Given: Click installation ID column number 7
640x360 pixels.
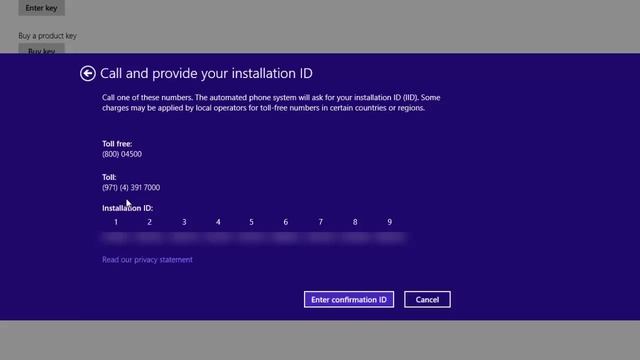Looking at the screenshot, I should (320, 222).
